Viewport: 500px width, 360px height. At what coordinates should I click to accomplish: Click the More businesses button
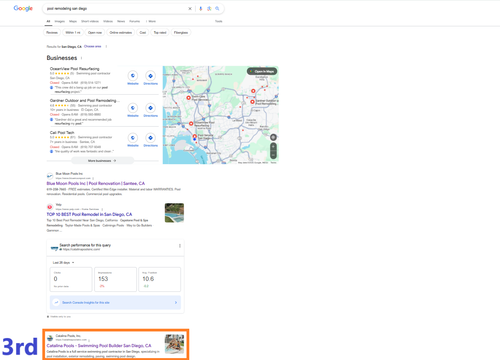tap(102, 161)
